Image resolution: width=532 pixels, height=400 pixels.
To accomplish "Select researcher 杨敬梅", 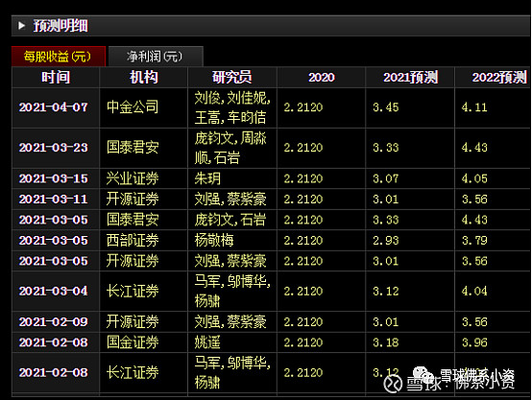I will pos(214,241).
